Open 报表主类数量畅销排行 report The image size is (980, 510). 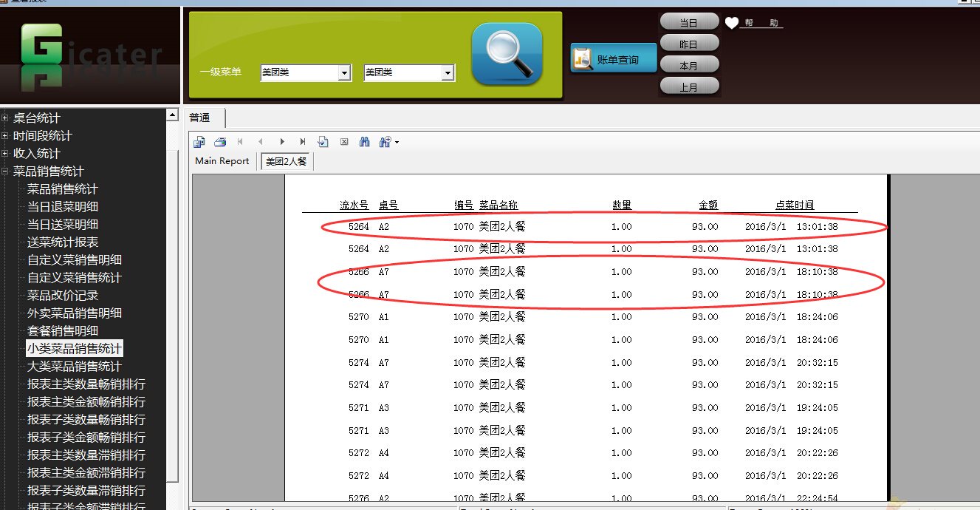click(x=86, y=384)
